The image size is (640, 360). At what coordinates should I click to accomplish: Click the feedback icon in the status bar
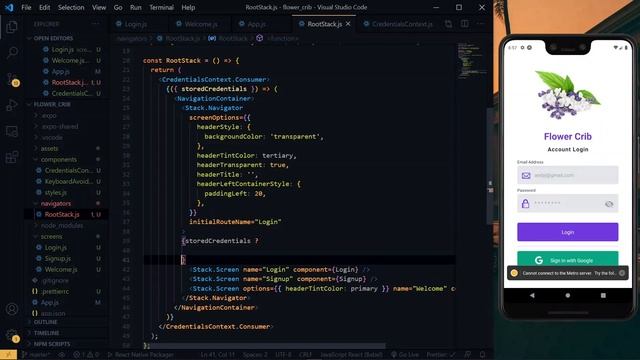click(x=468, y=355)
